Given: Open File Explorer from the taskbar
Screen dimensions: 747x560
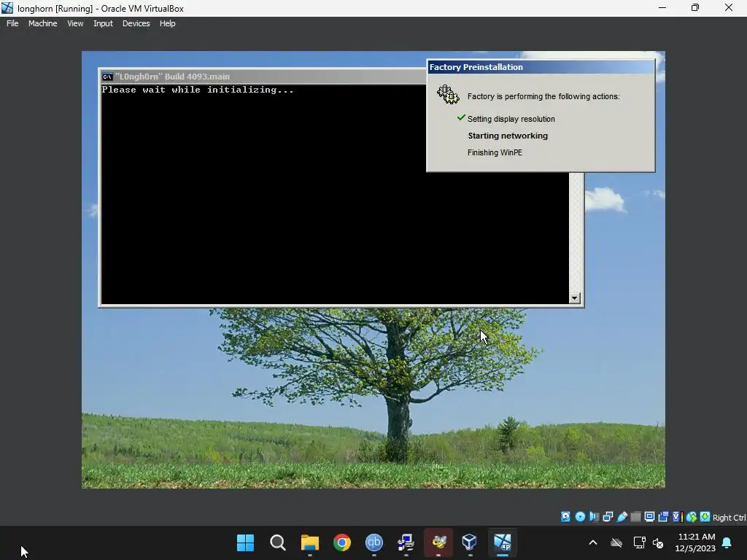Looking at the screenshot, I should [x=309, y=542].
